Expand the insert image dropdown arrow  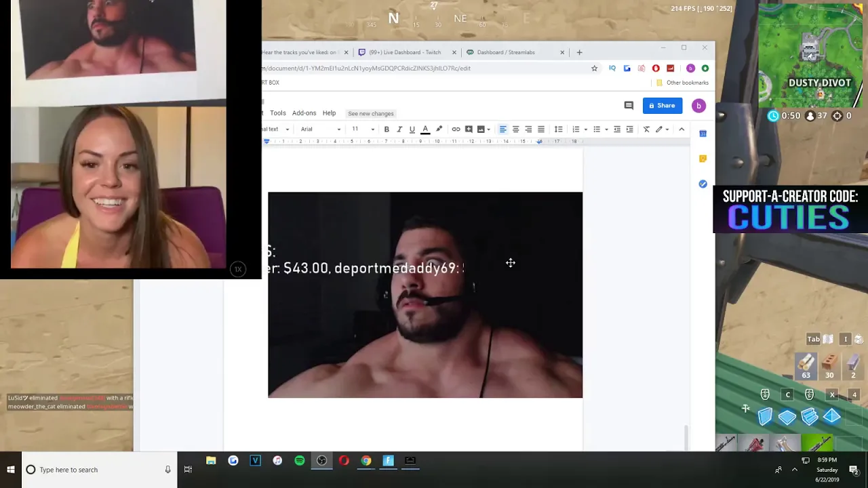pos(488,129)
